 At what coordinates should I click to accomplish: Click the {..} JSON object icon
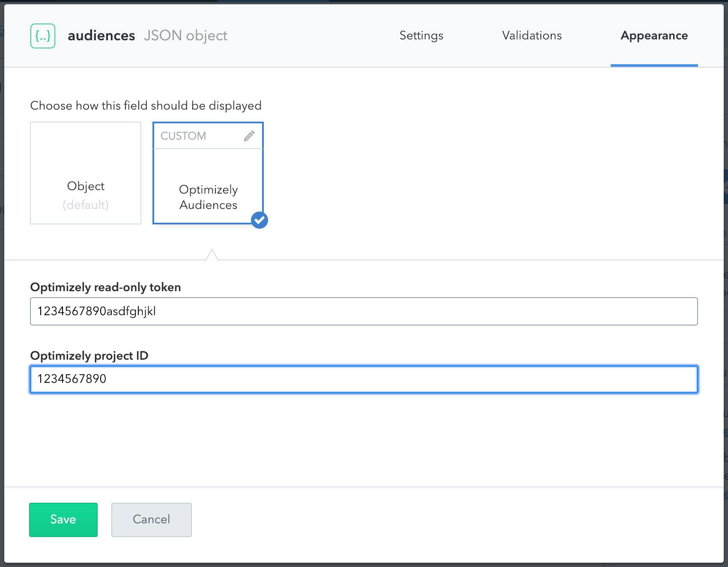click(42, 36)
